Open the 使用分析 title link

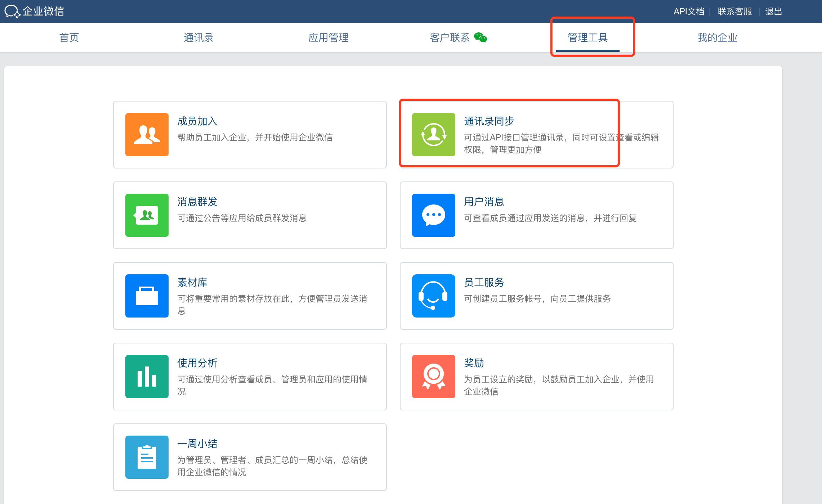tap(197, 363)
